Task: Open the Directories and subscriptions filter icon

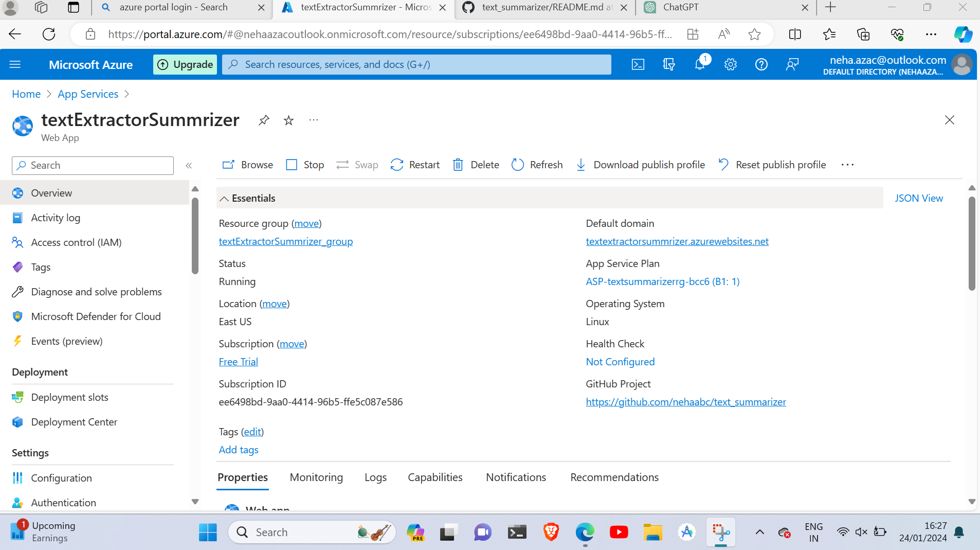Action: pyautogui.click(x=668, y=64)
